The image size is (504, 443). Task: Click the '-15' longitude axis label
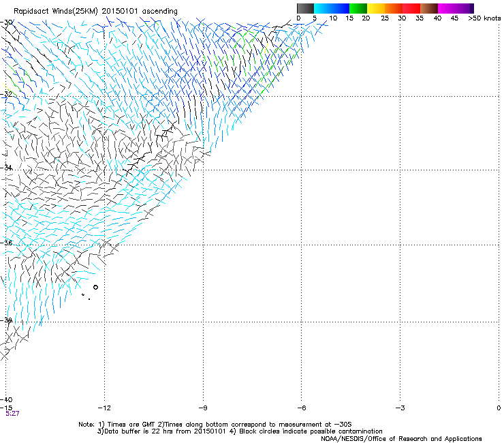(x=6, y=408)
